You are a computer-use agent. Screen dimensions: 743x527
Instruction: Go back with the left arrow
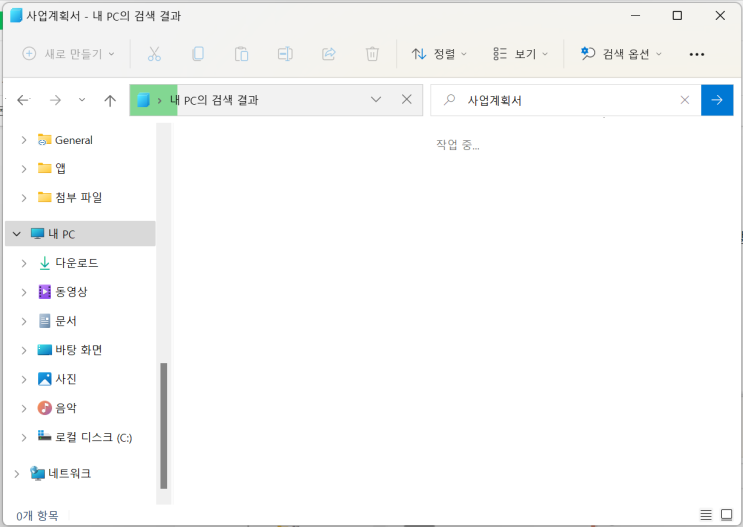[23, 100]
